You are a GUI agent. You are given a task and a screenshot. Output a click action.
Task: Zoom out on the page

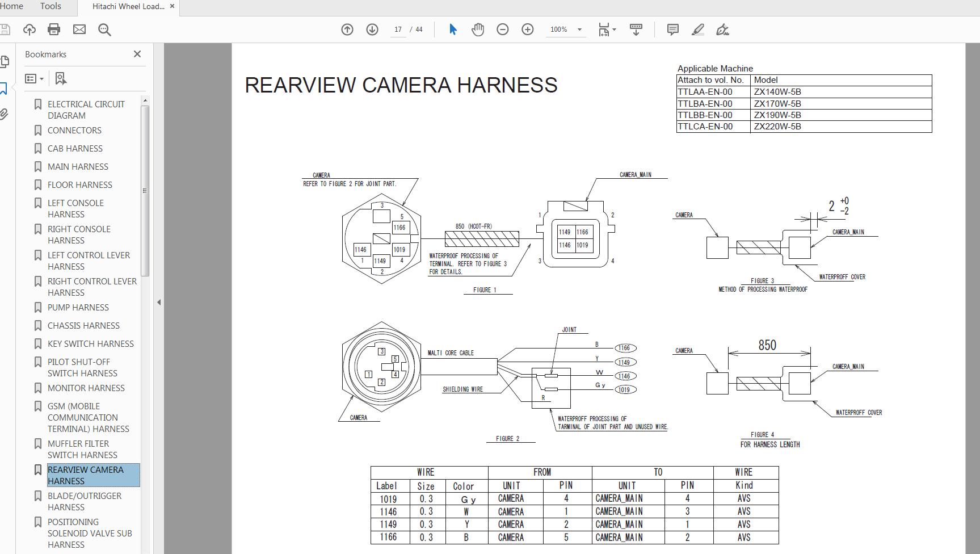(502, 29)
